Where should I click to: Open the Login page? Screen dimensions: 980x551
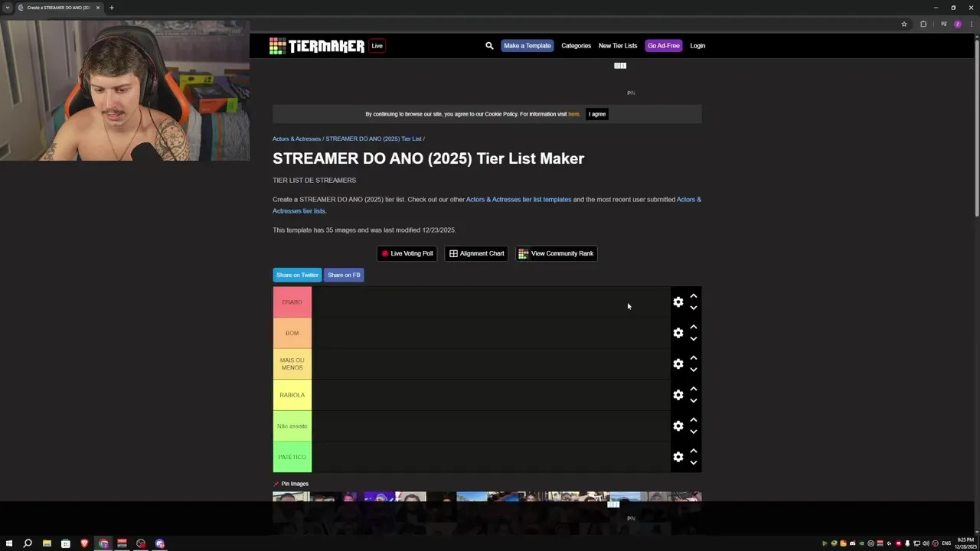[x=697, y=46]
